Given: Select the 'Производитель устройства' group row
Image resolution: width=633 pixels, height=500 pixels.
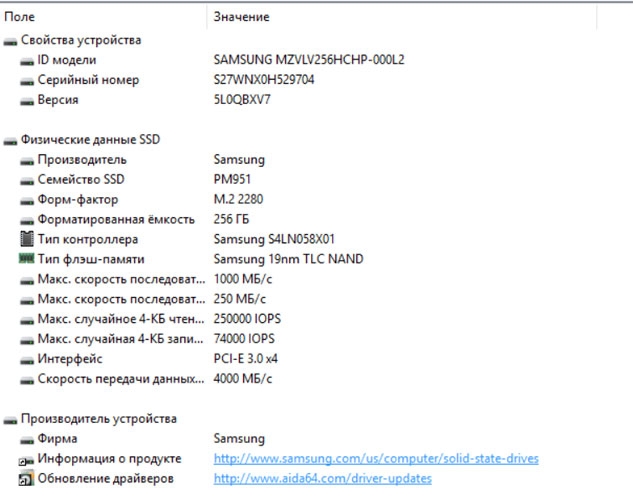Looking at the screenshot, I should pos(99,419).
